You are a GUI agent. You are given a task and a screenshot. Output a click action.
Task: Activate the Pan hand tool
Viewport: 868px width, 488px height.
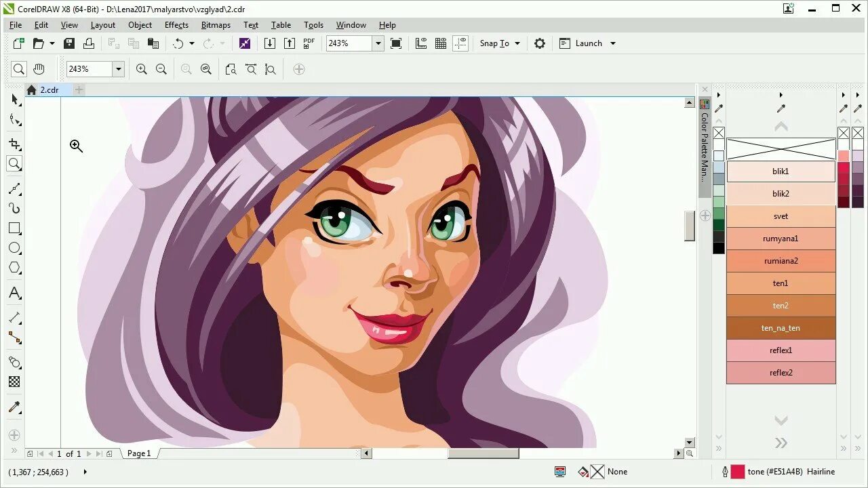[x=39, y=69]
